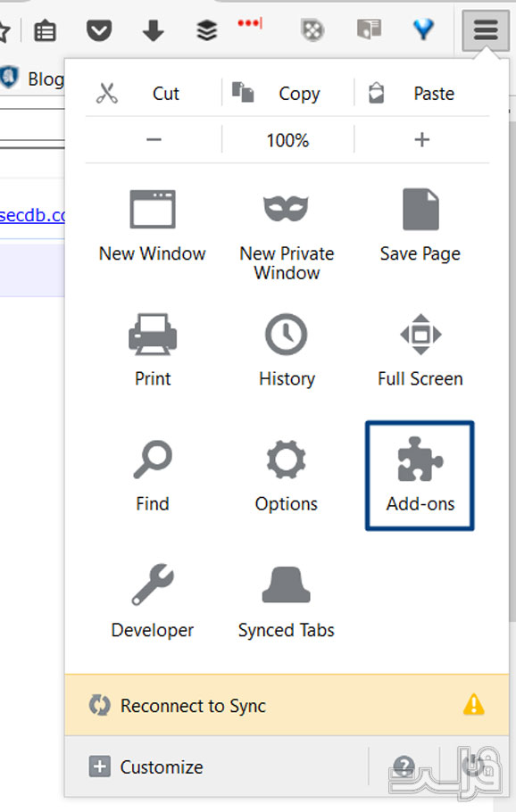Open the Developer wrench menu
This screenshot has height=812, width=516.
[x=153, y=601]
